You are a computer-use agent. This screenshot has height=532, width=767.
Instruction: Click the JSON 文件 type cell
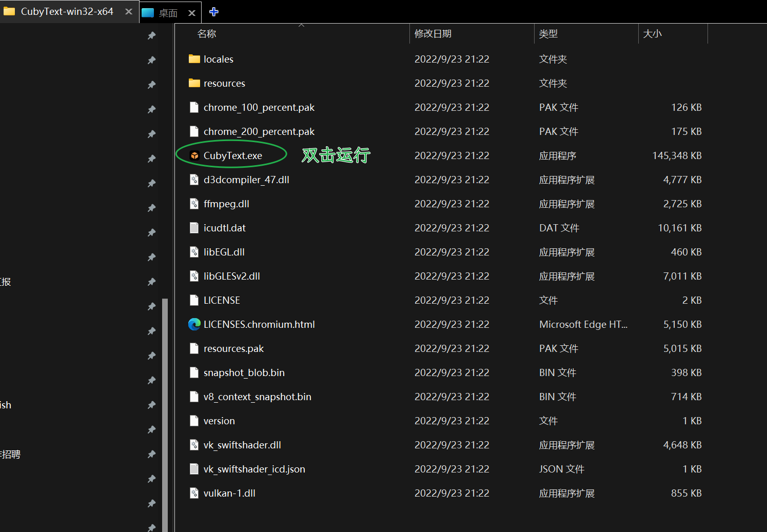(562, 469)
